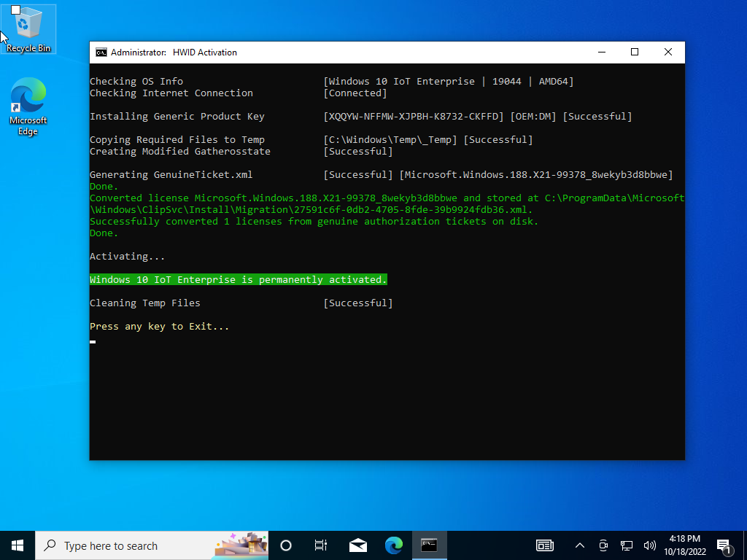Click the generic product key XQQYW-NFFMW text
The width and height of the screenshot is (747, 560).
[x=414, y=116]
